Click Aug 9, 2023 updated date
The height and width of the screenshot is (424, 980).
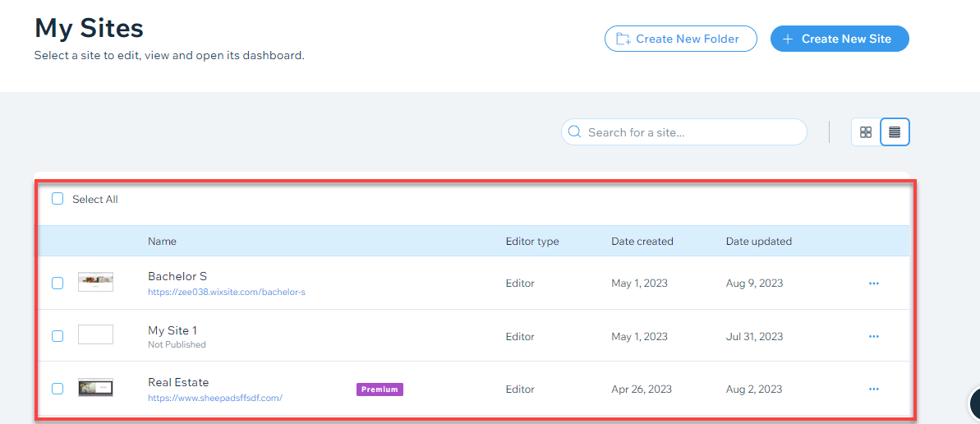(754, 283)
